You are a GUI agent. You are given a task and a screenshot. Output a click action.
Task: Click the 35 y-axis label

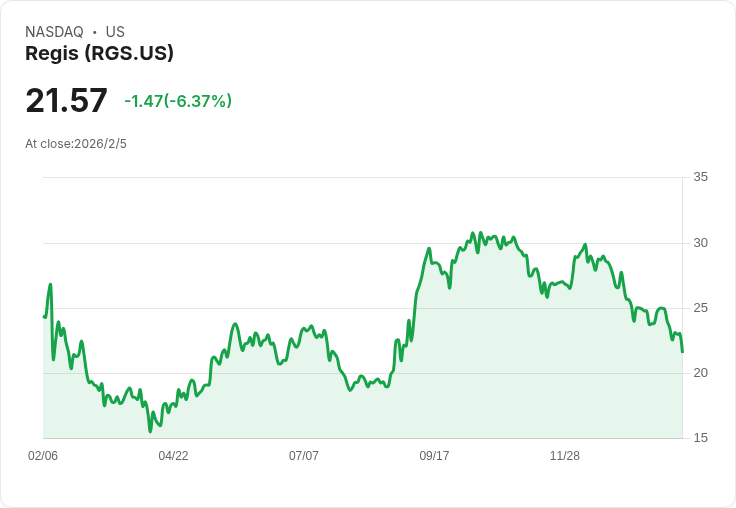[701, 177]
